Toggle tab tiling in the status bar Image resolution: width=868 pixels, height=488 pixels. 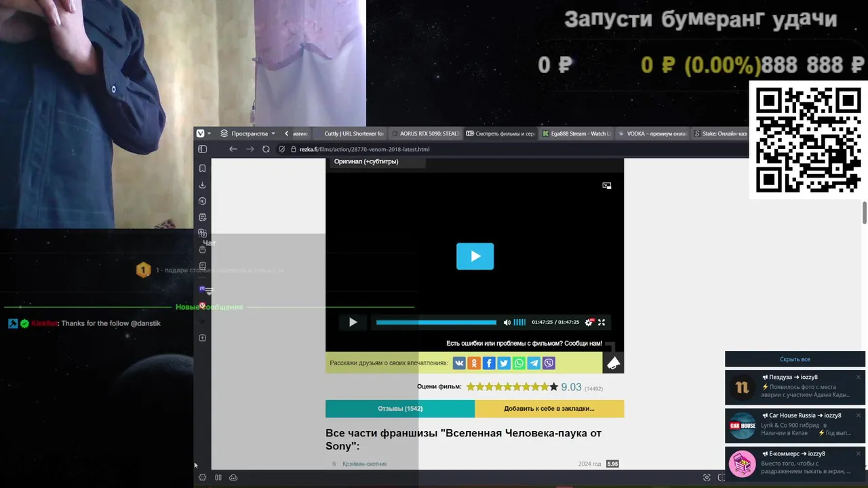(x=218, y=477)
